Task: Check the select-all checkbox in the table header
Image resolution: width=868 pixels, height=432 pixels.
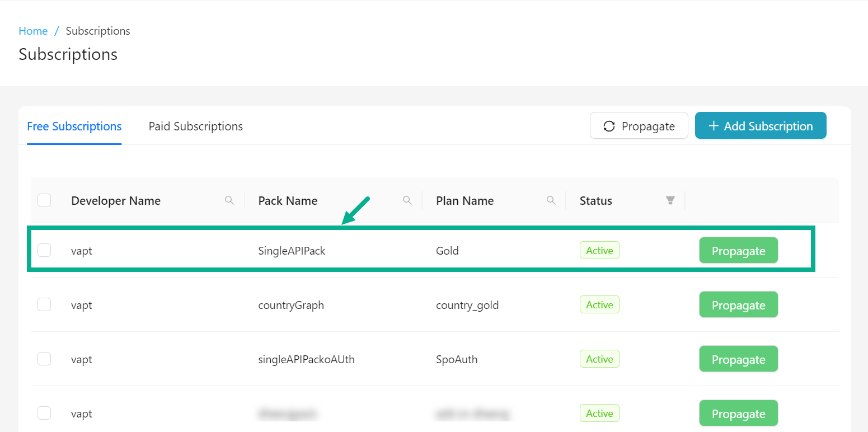Action: pyautogui.click(x=44, y=200)
